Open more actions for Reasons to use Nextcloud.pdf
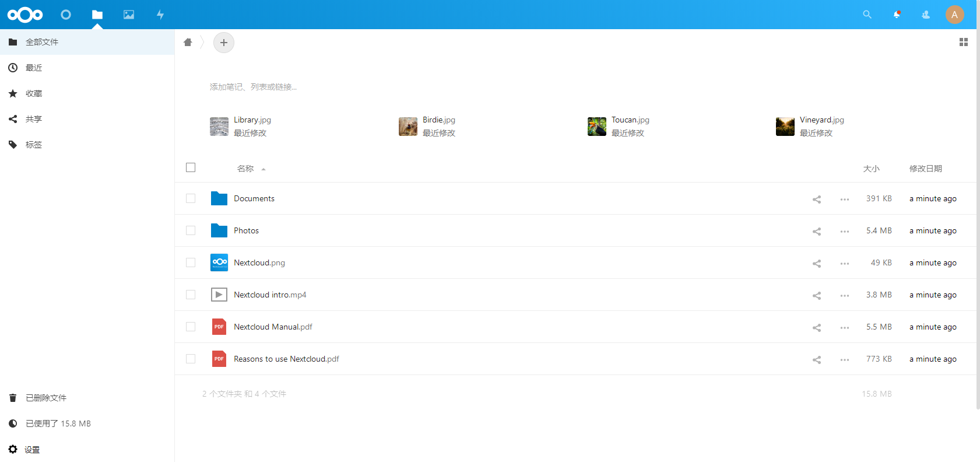Viewport: 980px width, 462px height. 845,360
